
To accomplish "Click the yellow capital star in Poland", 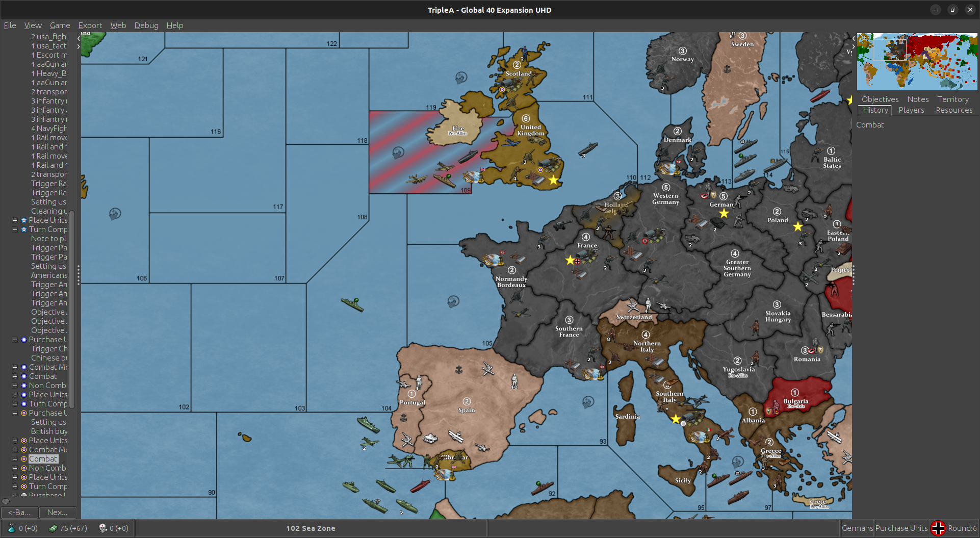I will (798, 226).
